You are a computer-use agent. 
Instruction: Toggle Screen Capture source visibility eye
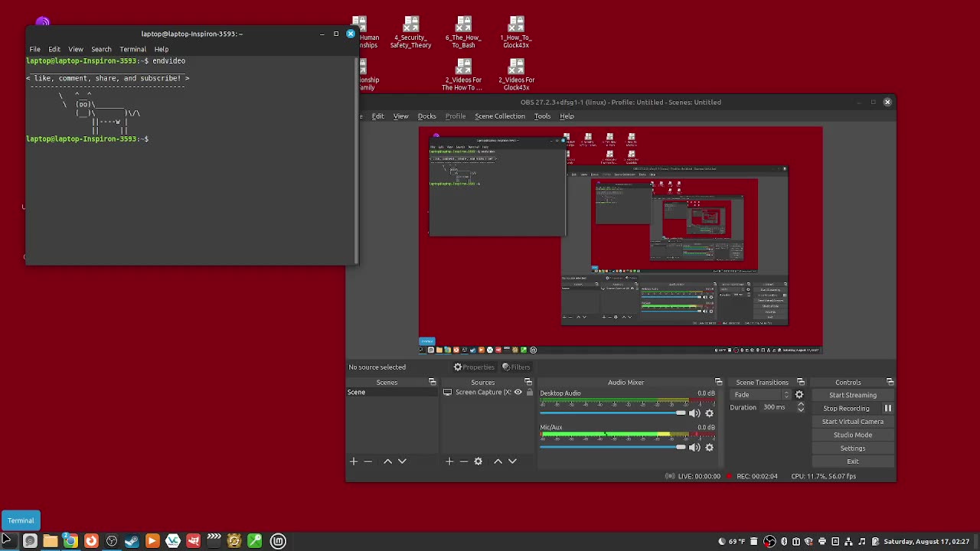pos(518,393)
